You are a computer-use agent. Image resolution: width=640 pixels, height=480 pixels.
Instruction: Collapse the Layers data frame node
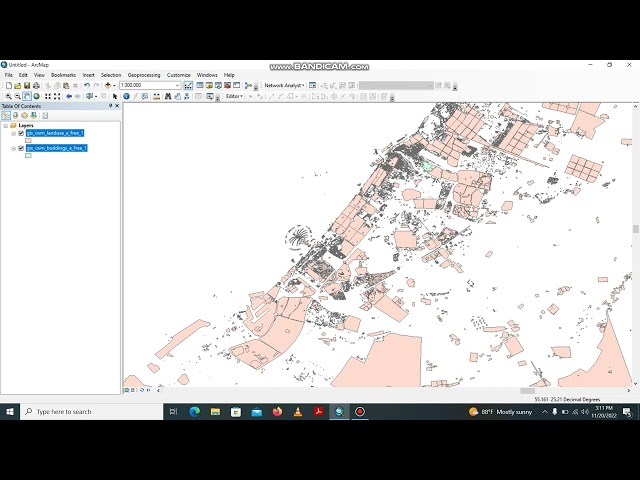pos(6,126)
